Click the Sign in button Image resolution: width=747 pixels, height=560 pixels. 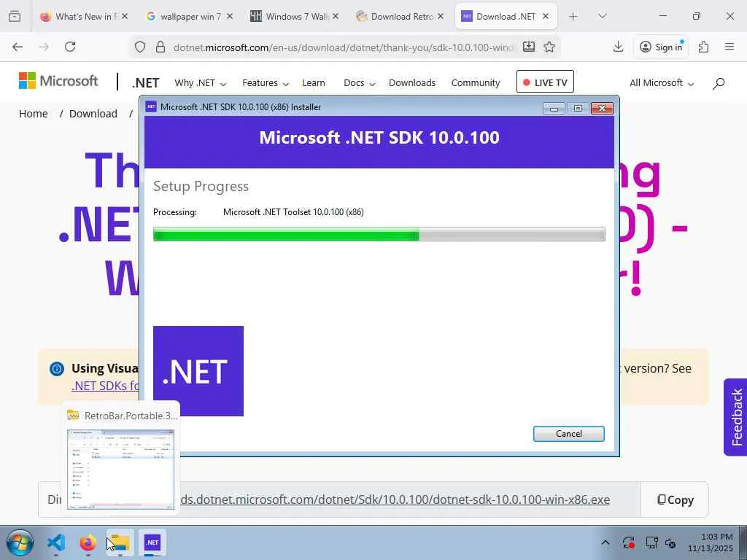point(661,47)
